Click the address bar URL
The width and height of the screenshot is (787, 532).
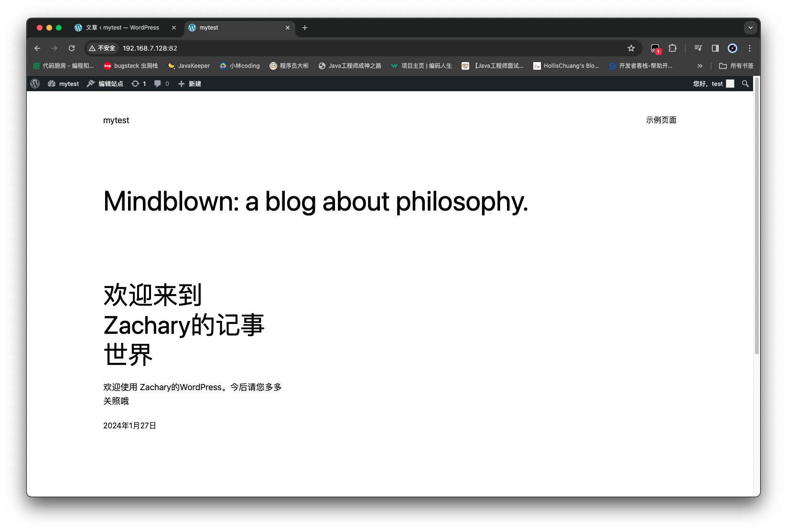150,48
